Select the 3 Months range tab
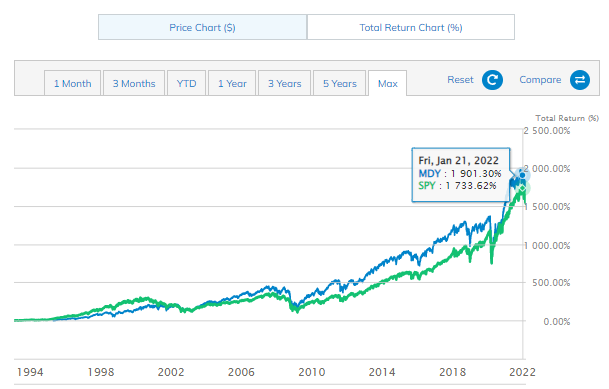 click(134, 83)
